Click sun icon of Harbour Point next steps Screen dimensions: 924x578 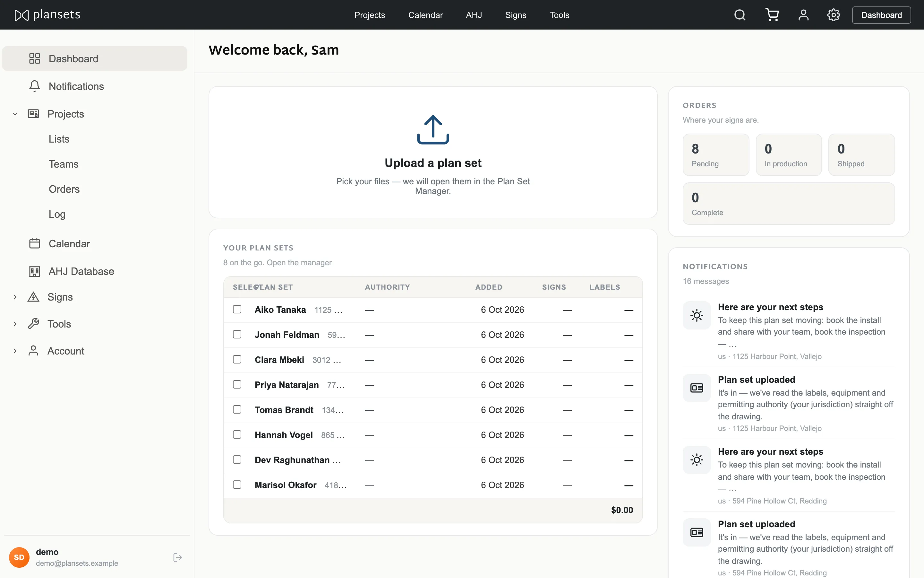tap(697, 315)
